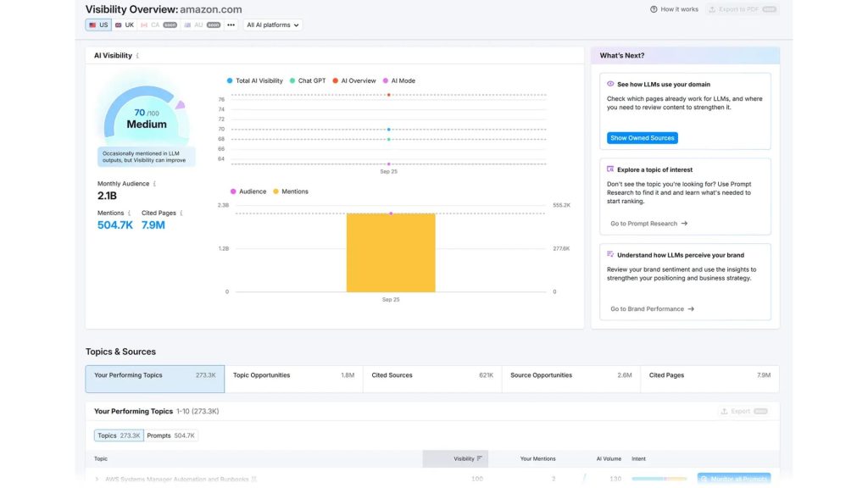Toggle Mentions legend in bar chart
The height and width of the screenshot is (488, 868).
[291, 191]
